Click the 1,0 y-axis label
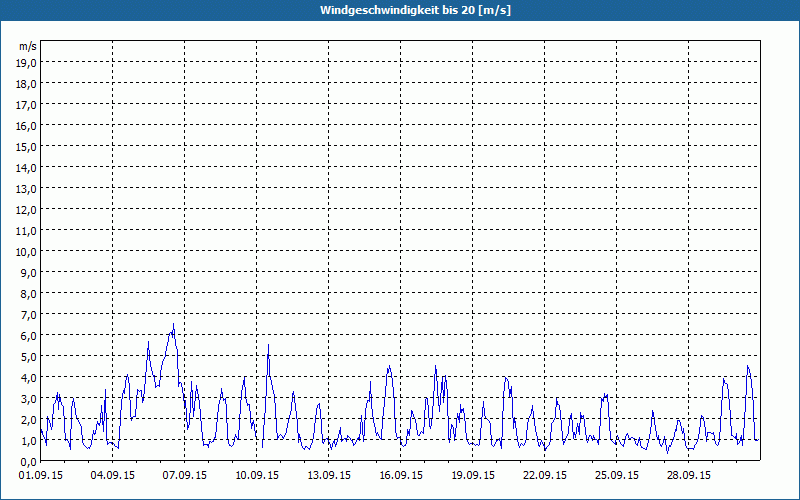Image resolution: width=800 pixels, height=500 pixels. [x=29, y=441]
